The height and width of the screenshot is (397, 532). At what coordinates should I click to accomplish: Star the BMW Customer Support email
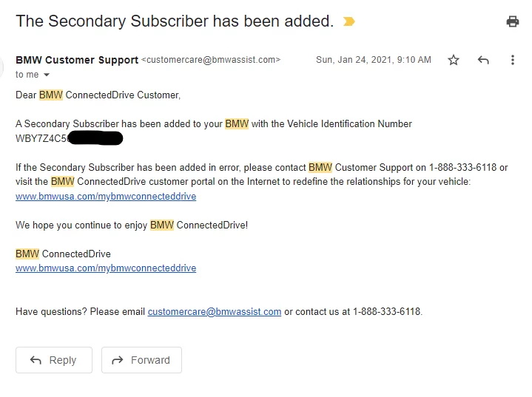(454, 60)
